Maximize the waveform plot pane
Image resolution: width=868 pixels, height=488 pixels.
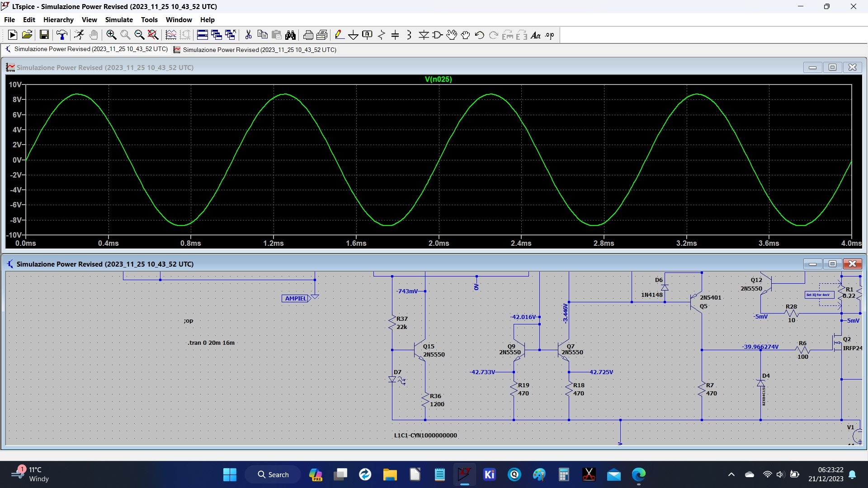click(x=832, y=67)
